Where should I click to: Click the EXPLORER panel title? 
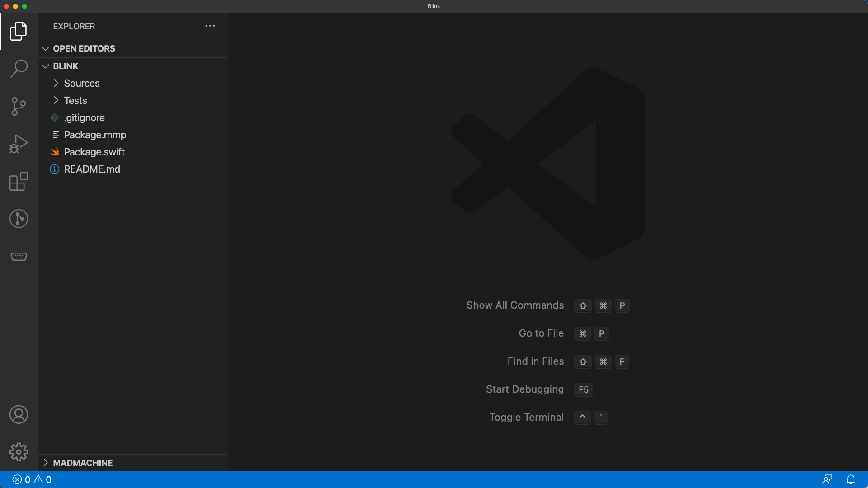tap(74, 27)
